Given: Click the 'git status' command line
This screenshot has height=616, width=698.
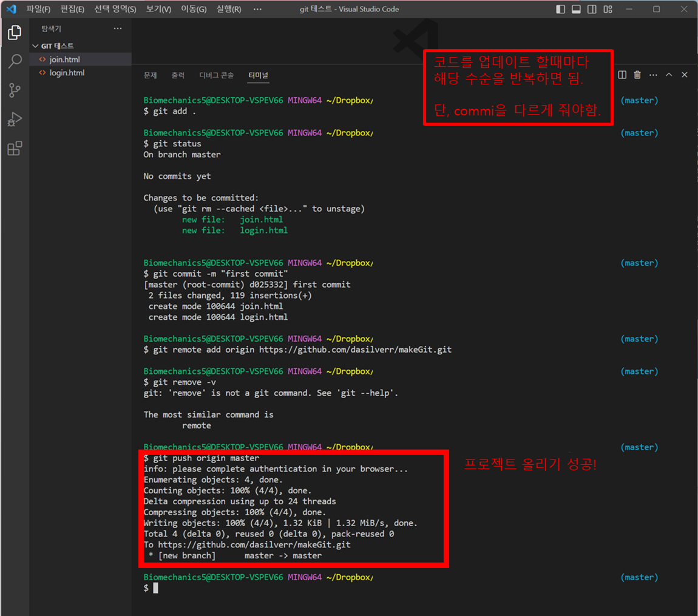Looking at the screenshot, I should [x=172, y=144].
